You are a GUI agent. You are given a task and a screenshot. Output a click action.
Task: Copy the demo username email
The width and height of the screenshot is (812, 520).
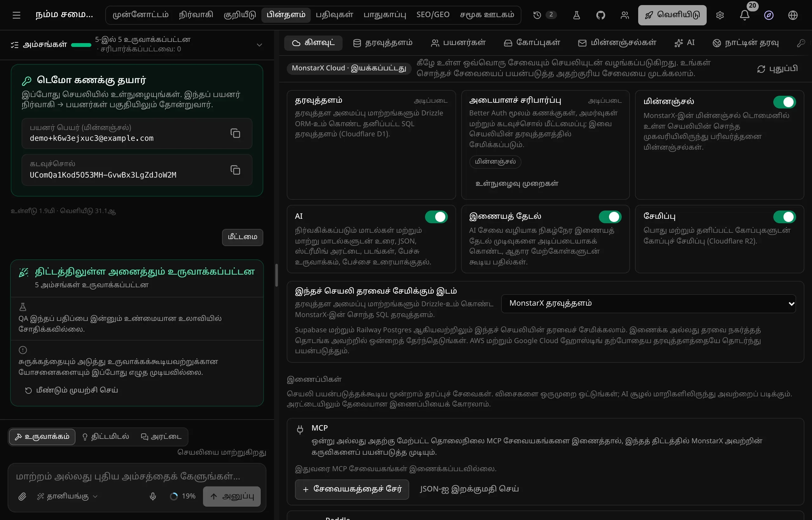click(x=235, y=133)
